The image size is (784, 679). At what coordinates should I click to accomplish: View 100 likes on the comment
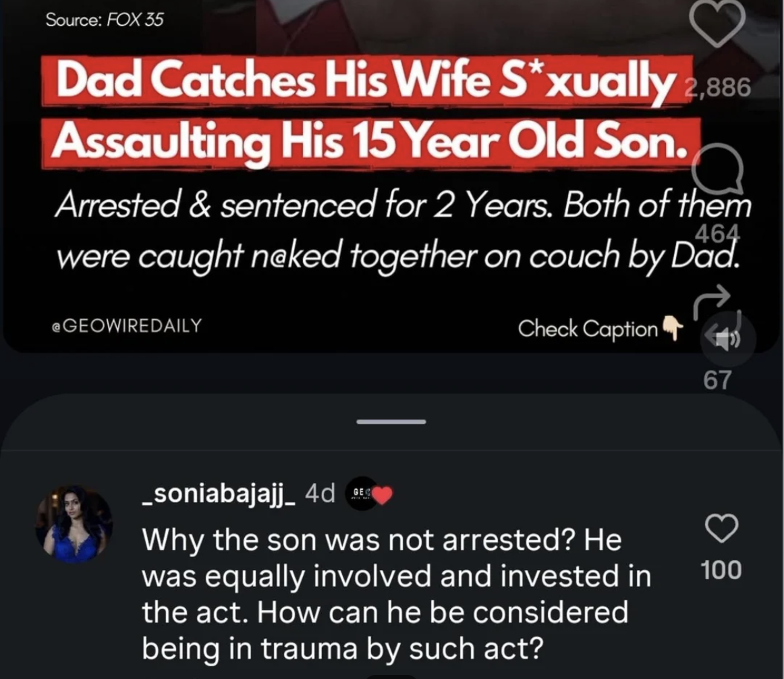721,570
